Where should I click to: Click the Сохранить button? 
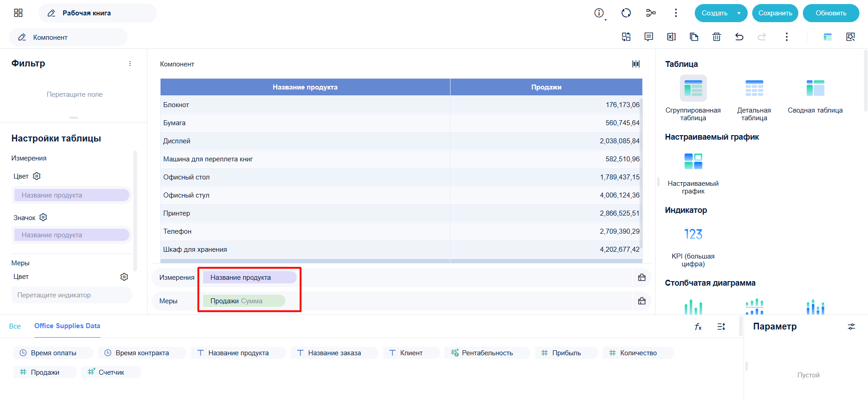pos(775,13)
